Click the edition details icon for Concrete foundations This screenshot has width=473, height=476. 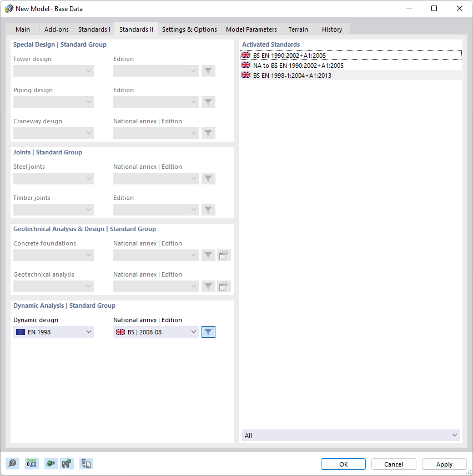point(224,255)
